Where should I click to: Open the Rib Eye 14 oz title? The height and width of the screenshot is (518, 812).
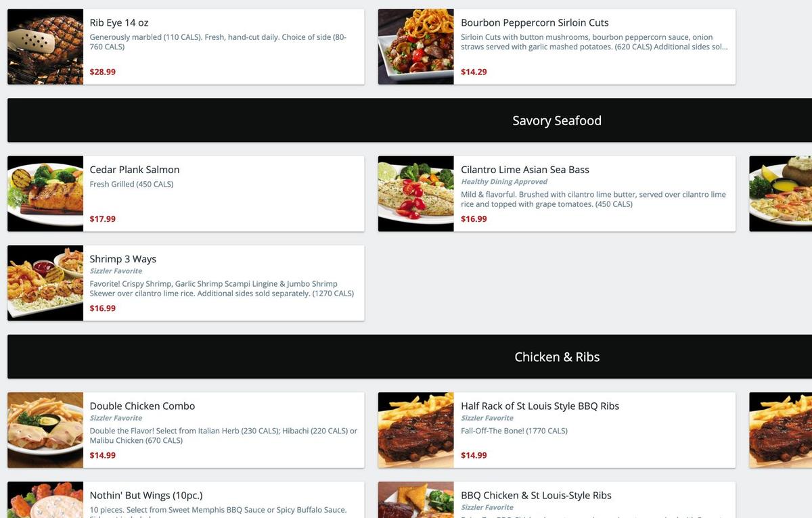pos(119,23)
